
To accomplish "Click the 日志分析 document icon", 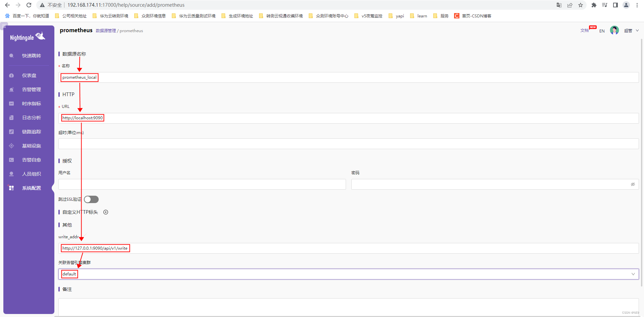I will pyautogui.click(x=11, y=118).
